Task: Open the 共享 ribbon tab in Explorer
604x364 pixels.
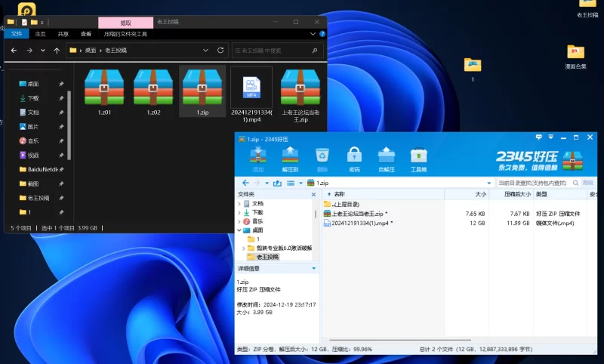Action: [x=63, y=34]
